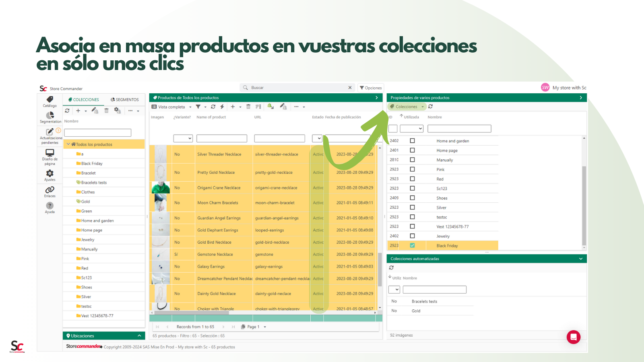The image size is (644, 362).
Task: Delete selected collection with trash icon
Action: [106, 111]
